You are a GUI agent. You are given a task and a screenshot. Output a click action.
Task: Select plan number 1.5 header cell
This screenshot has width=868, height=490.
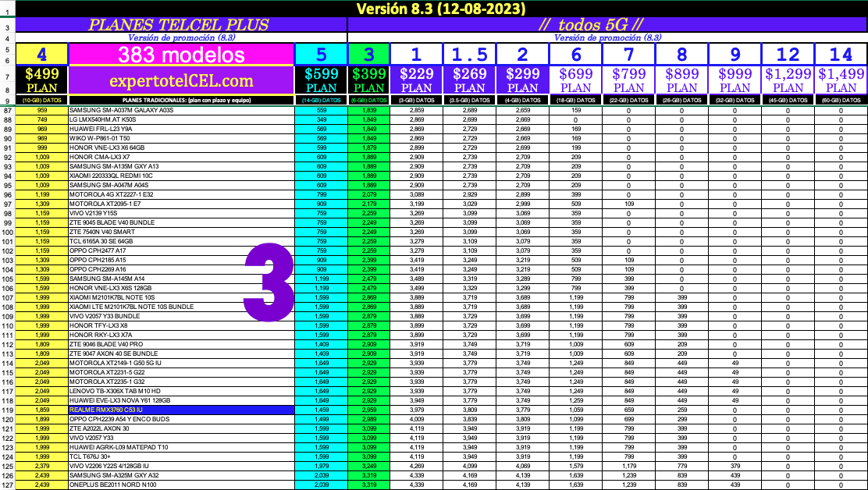click(469, 54)
